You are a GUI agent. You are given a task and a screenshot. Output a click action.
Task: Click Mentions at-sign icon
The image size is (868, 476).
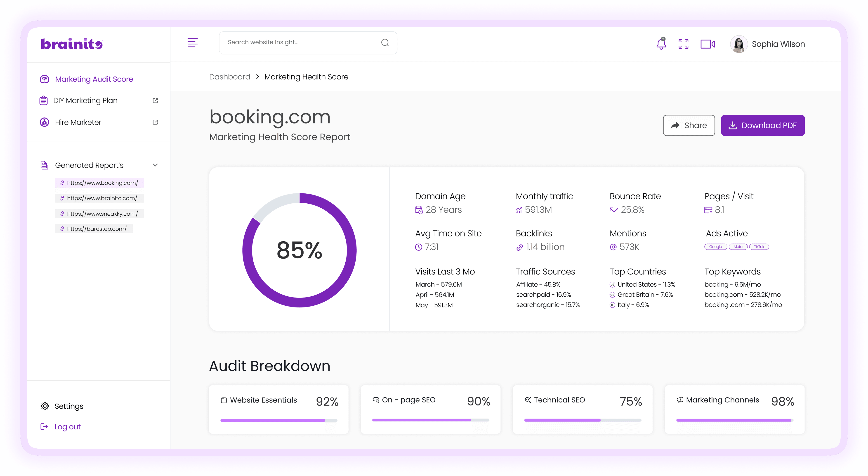(x=613, y=247)
